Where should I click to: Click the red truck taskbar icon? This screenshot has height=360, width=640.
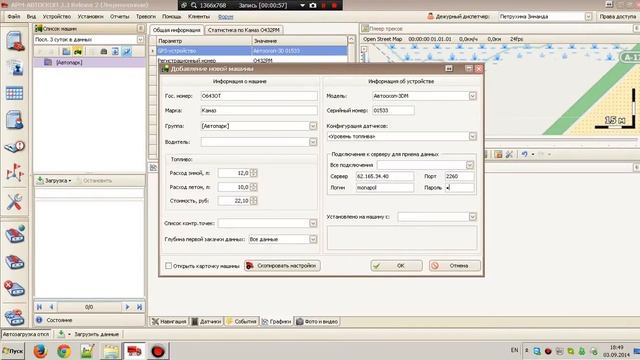tap(134, 351)
